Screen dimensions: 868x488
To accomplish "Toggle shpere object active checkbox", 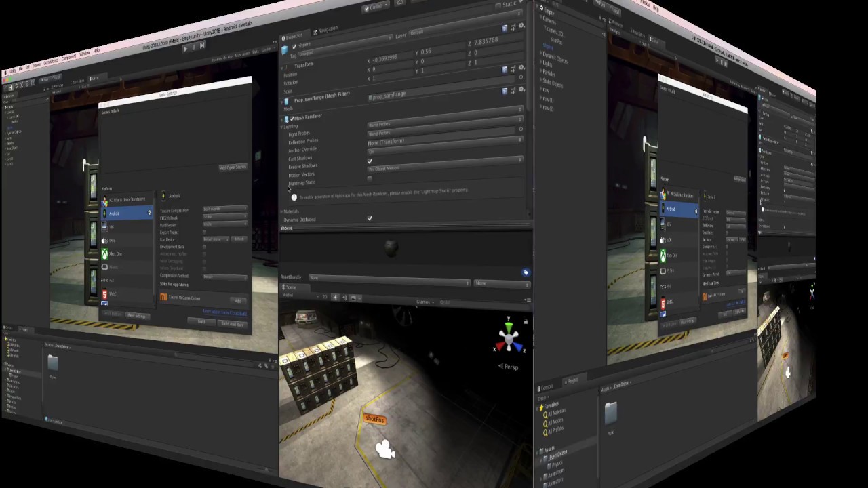I will click(294, 47).
